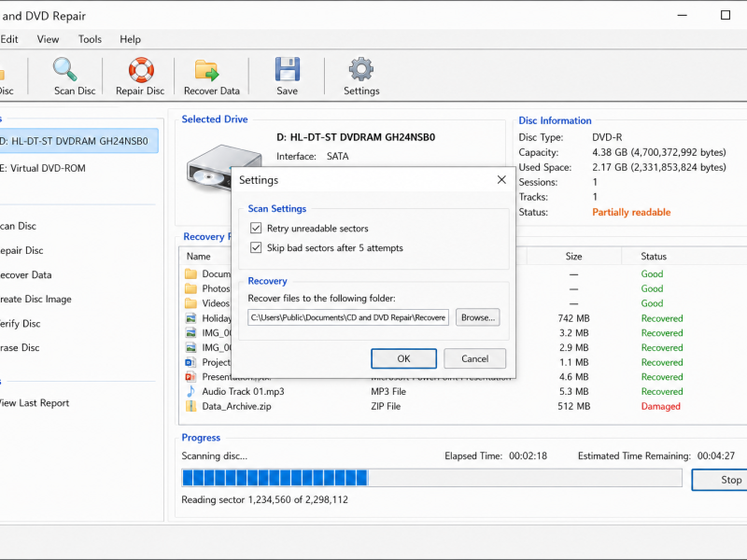Maximize the CD and DVD Repair window

(x=726, y=15)
